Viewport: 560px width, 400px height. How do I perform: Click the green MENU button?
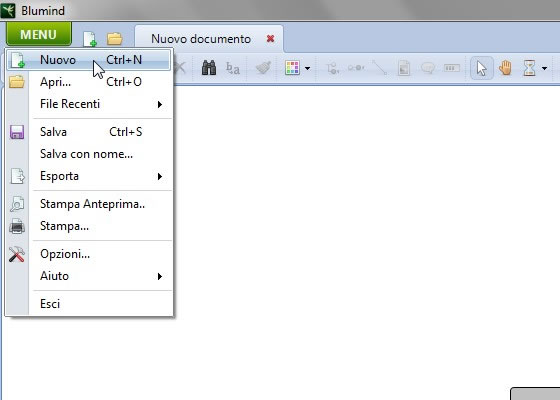point(39,34)
